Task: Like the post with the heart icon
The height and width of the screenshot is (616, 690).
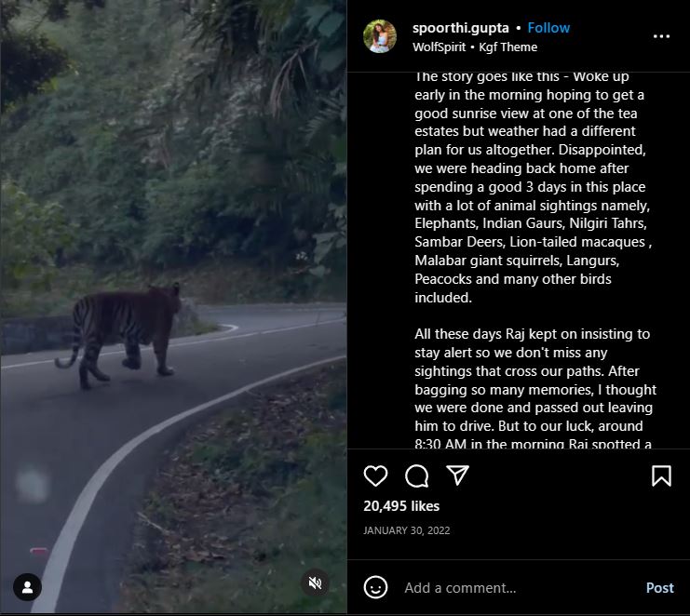Action: coord(375,476)
